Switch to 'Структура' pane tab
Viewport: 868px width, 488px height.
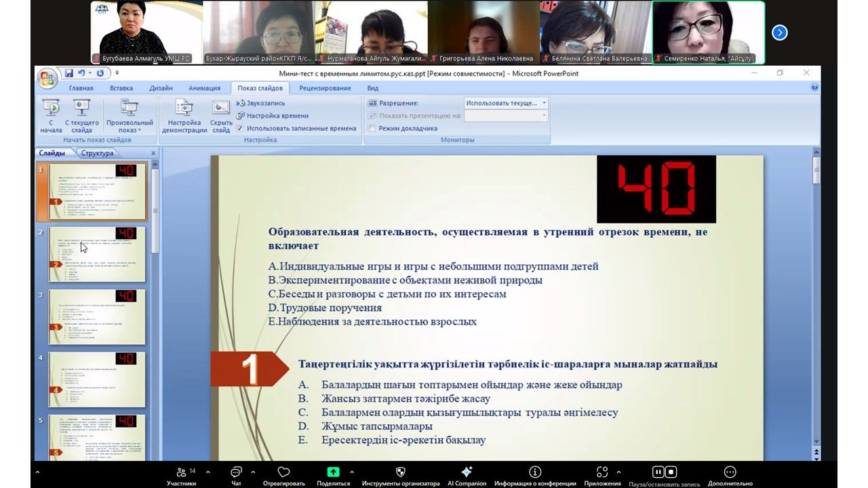coord(97,153)
